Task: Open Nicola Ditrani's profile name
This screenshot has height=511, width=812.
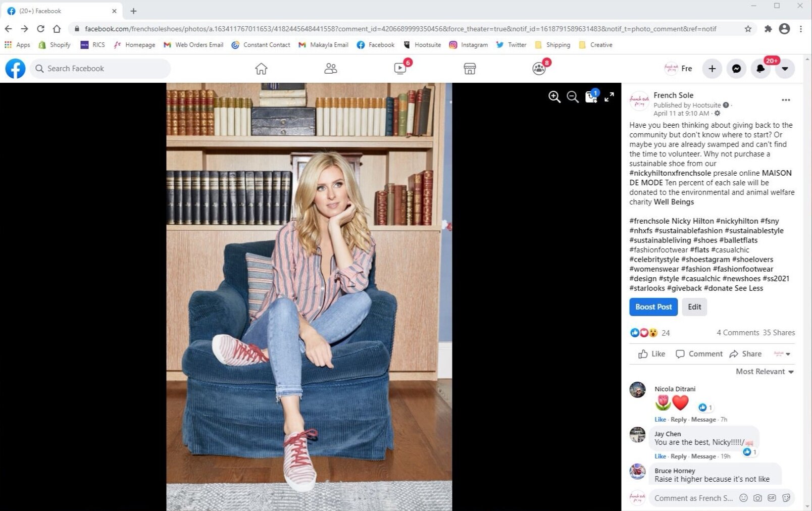Action: pos(675,389)
